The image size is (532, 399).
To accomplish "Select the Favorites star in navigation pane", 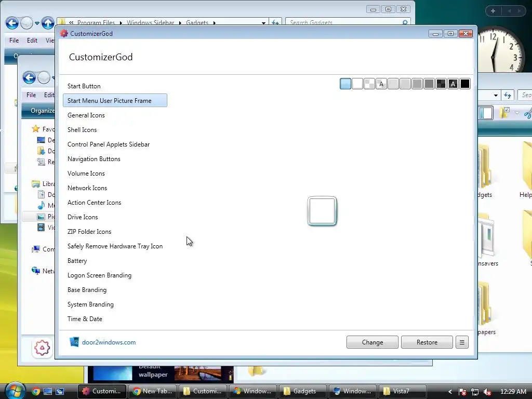I will tap(36, 129).
